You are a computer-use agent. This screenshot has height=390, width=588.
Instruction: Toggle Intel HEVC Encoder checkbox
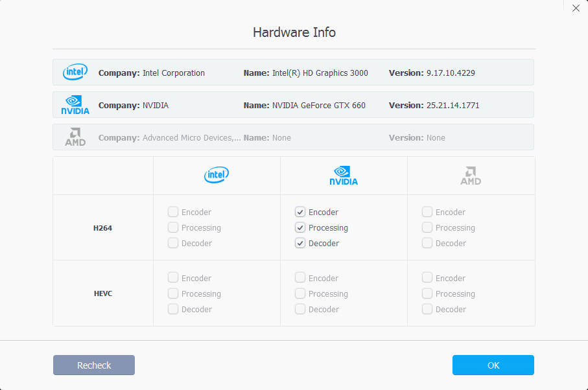(173, 278)
